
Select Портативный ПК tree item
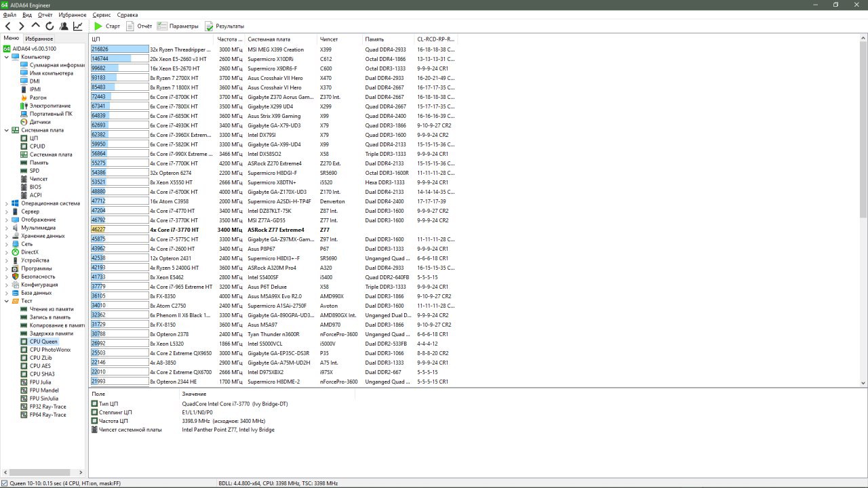[x=51, y=114]
